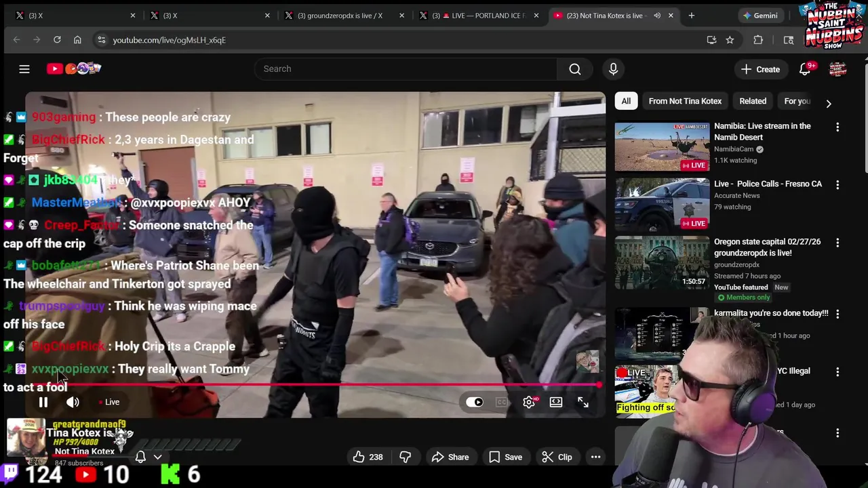Dislike the video
This screenshot has width=868, height=488.
pos(405,457)
